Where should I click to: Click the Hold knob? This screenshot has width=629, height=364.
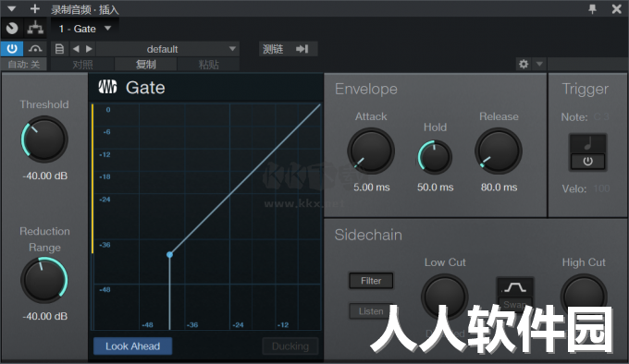[435, 157]
